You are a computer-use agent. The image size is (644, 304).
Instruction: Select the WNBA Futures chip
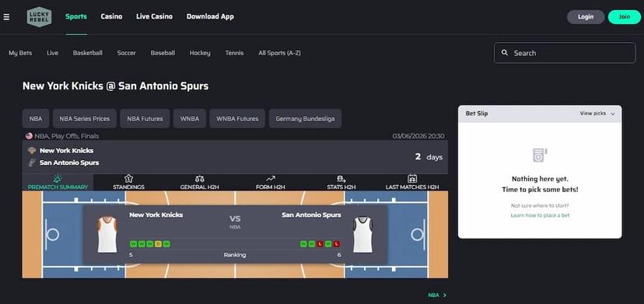[x=237, y=119]
